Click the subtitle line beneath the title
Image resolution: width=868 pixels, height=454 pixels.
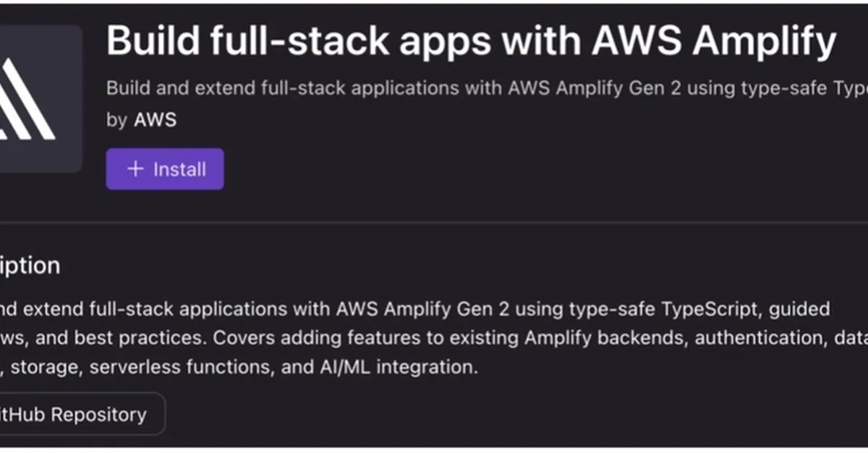(x=486, y=88)
